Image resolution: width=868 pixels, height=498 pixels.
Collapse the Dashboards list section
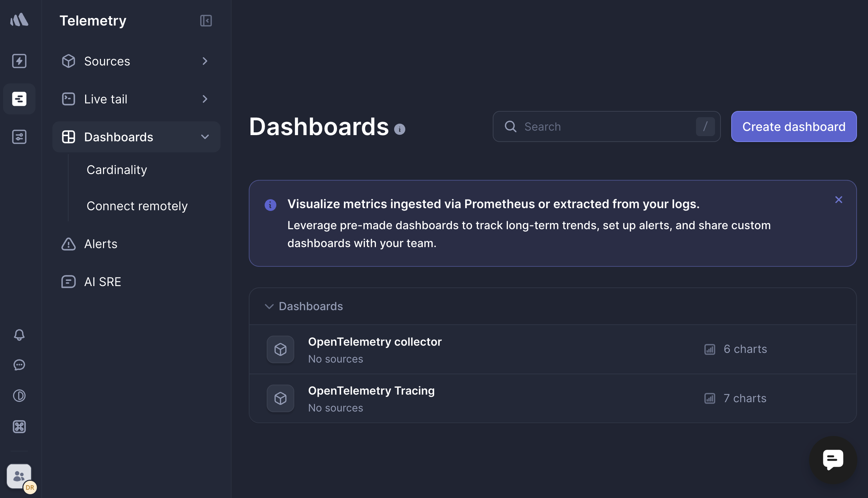pyautogui.click(x=269, y=306)
